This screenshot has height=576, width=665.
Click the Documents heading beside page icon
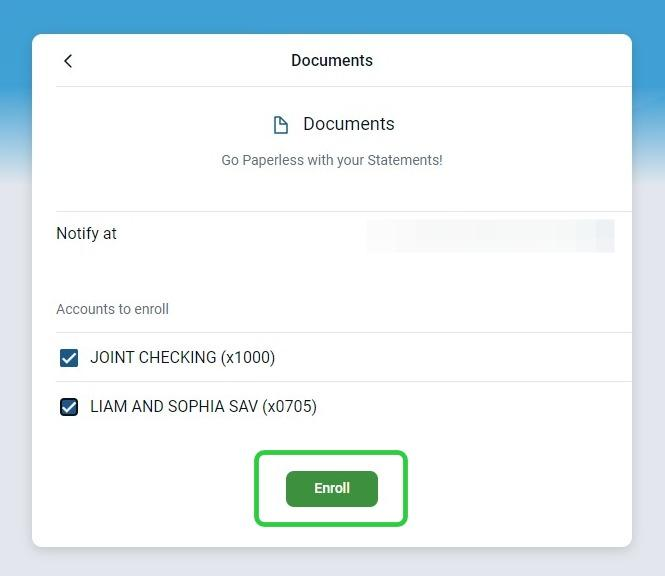(x=349, y=124)
